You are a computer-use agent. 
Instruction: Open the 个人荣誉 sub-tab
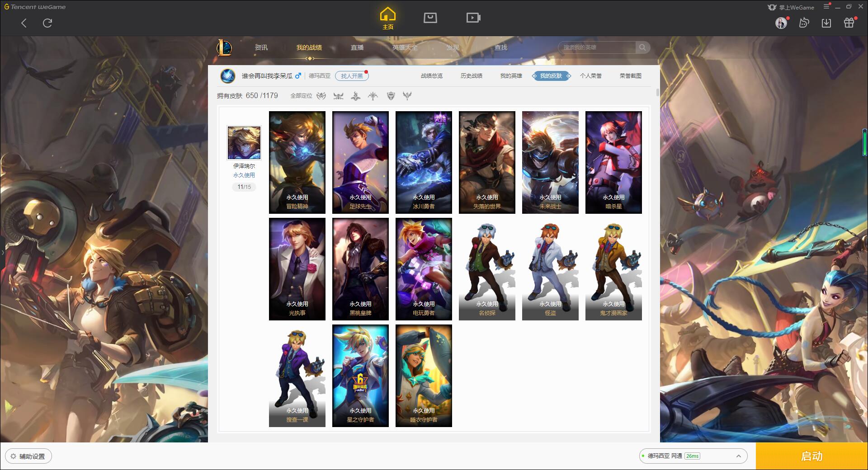(x=591, y=76)
